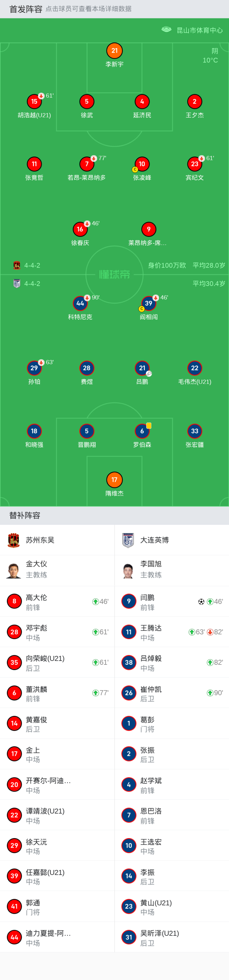This screenshot has width=229, height=980.
Task: Open substitute 高大伦 forward row
Action: [57, 601]
